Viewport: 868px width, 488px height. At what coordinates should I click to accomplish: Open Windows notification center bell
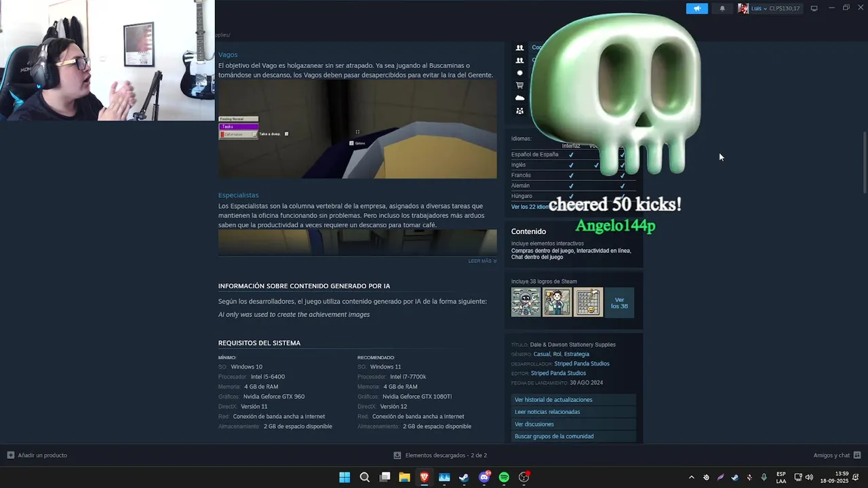tap(856, 477)
